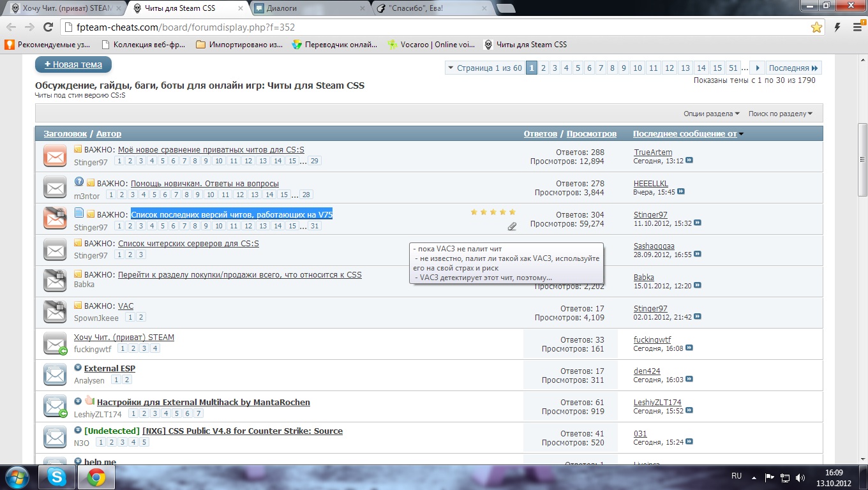The height and width of the screenshot is (490, 868).
Task: Jump to the "Последняя" last page
Action: (x=793, y=68)
